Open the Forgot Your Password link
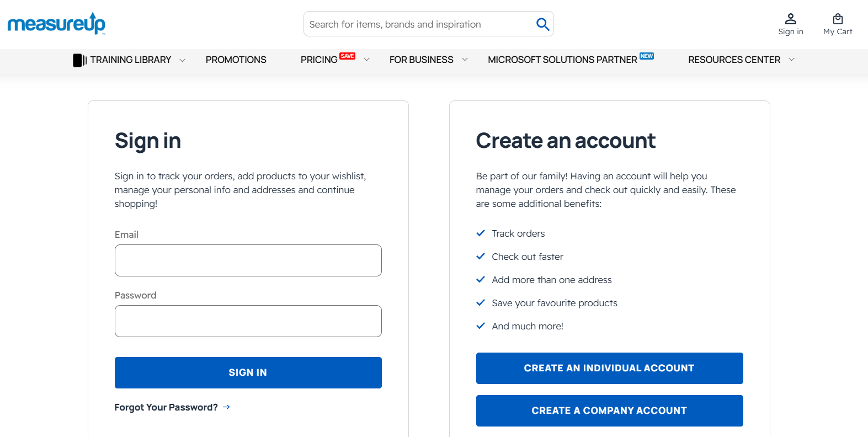Viewport: 868px width, 437px height. pos(165,407)
